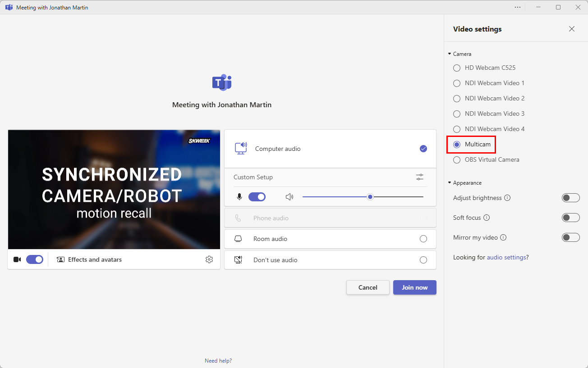Image resolution: width=588 pixels, height=368 pixels.
Task: Click the Video settings panel title
Action: [x=477, y=29]
